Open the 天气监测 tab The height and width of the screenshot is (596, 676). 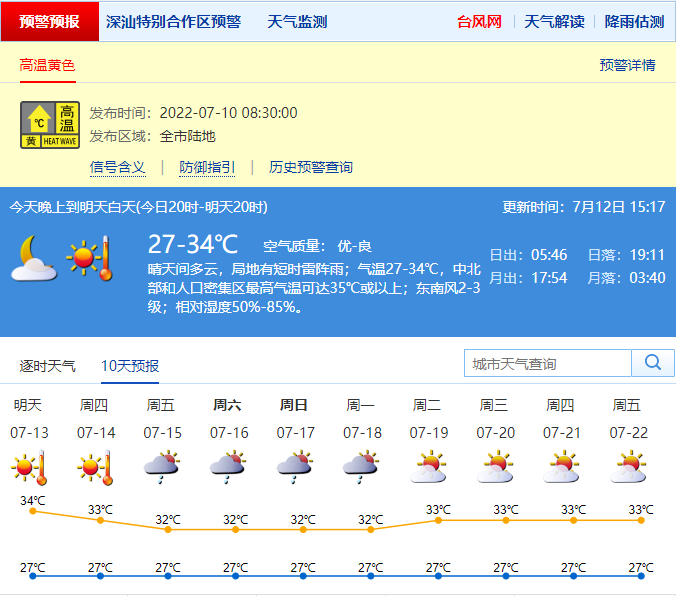pos(297,22)
